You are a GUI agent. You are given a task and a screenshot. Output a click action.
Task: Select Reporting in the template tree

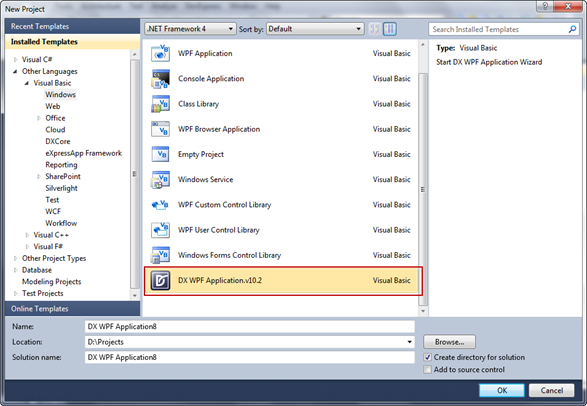[x=61, y=165]
